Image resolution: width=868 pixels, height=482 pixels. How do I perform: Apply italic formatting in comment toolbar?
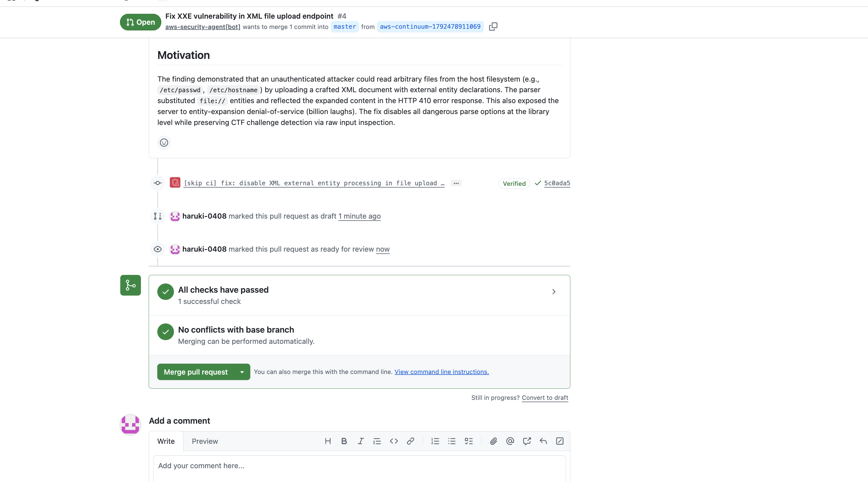pos(361,441)
